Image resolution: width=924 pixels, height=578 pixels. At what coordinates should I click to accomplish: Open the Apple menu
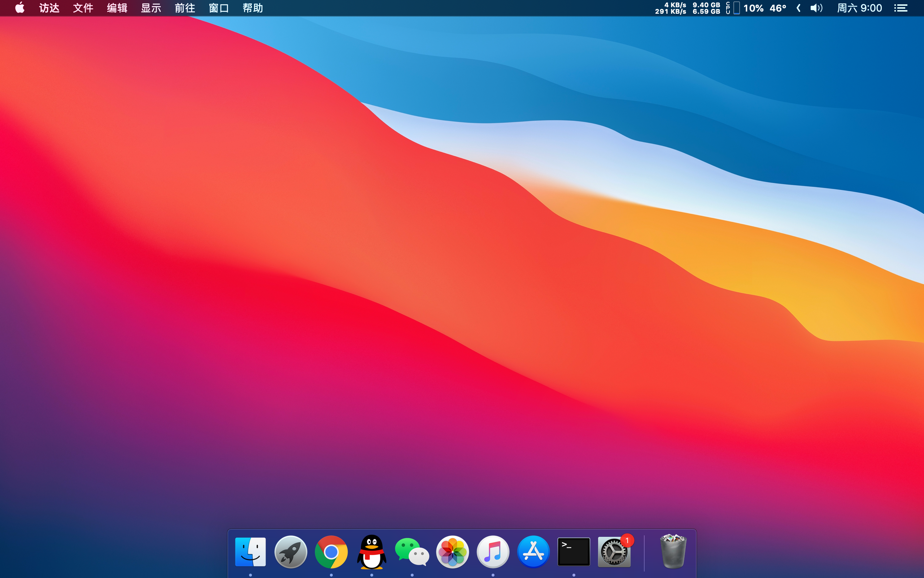coord(20,8)
